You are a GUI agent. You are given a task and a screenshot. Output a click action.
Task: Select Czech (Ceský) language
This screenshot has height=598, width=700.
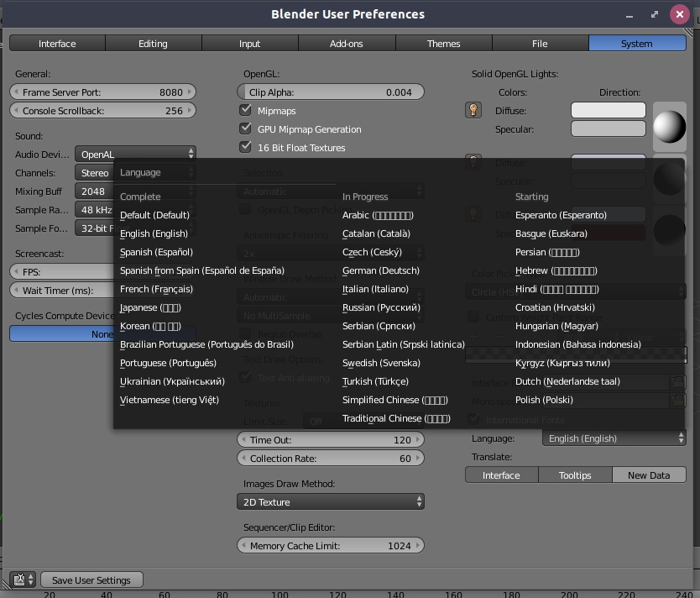[x=372, y=252]
